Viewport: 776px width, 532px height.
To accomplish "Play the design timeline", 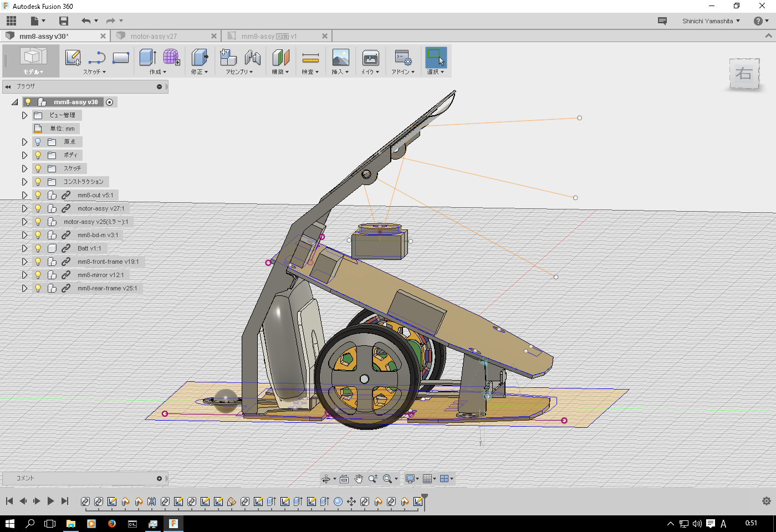I will 50,501.
